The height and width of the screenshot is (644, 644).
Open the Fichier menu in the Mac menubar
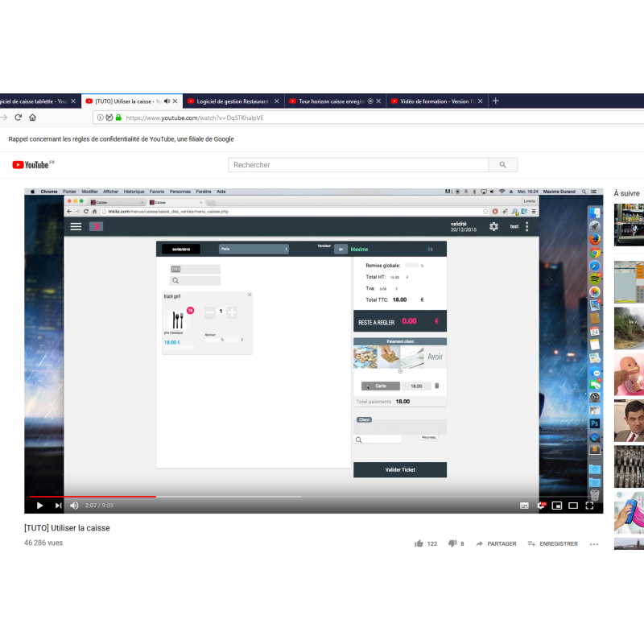coord(68,191)
